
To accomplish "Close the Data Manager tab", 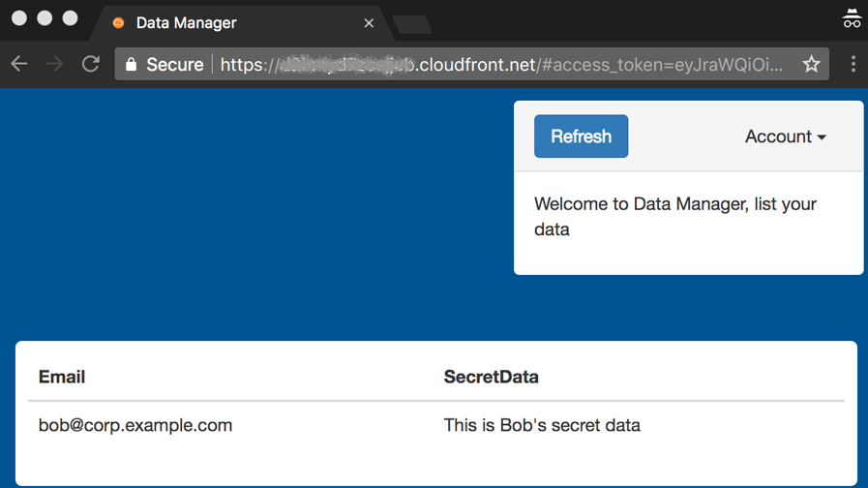I will pos(369,23).
